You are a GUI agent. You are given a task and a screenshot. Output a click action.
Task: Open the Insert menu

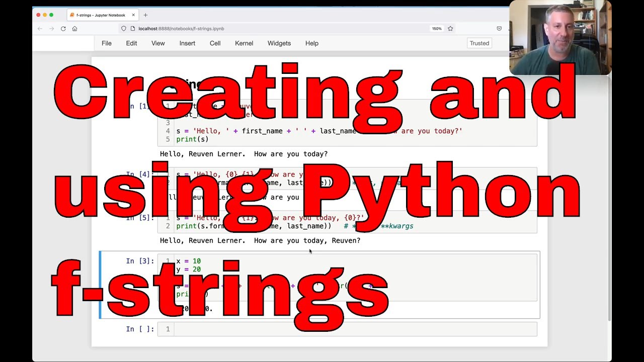[187, 43]
